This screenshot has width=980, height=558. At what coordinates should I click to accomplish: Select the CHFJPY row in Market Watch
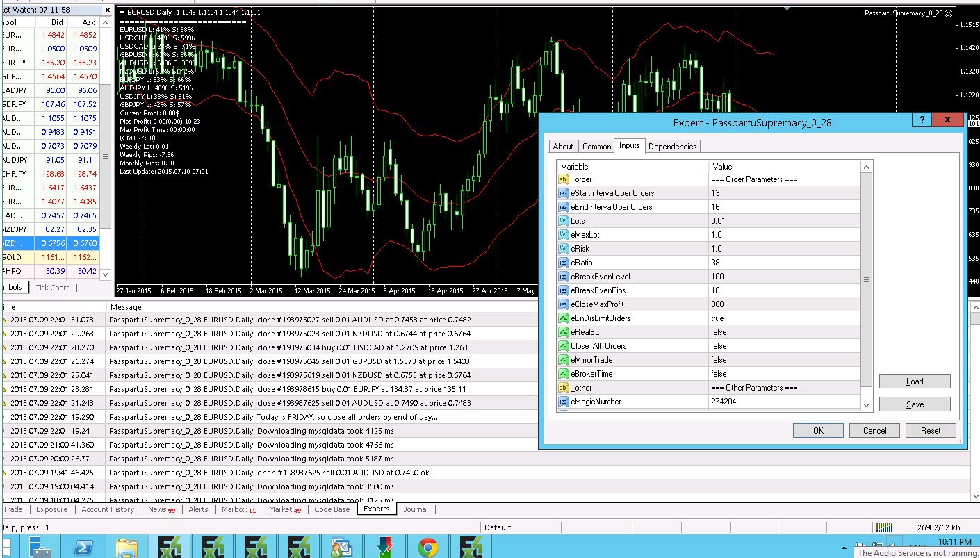(50, 174)
